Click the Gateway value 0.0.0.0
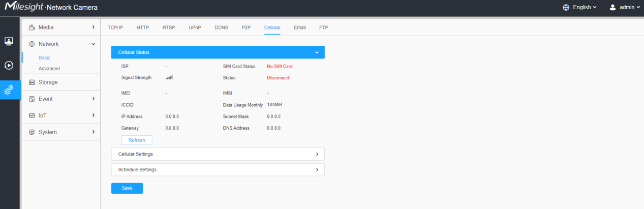The height and width of the screenshot is (209, 644). coord(172,128)
